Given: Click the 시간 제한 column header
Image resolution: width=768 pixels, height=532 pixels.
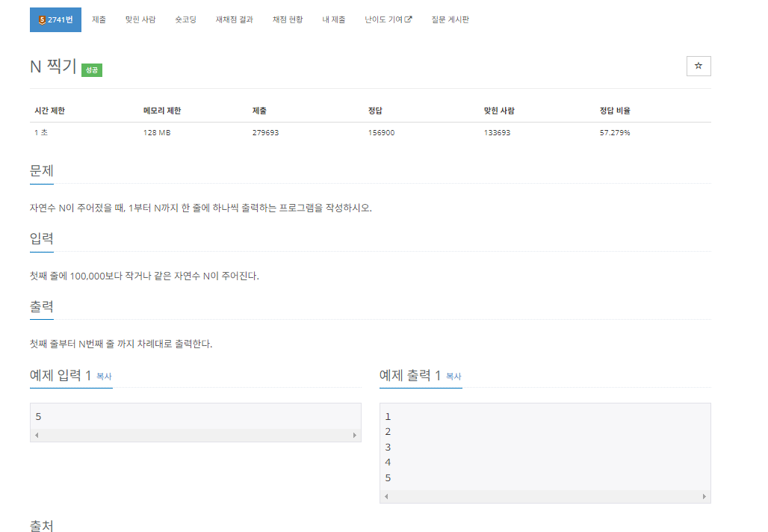Looking at the screenshot, I should (49, 111).
